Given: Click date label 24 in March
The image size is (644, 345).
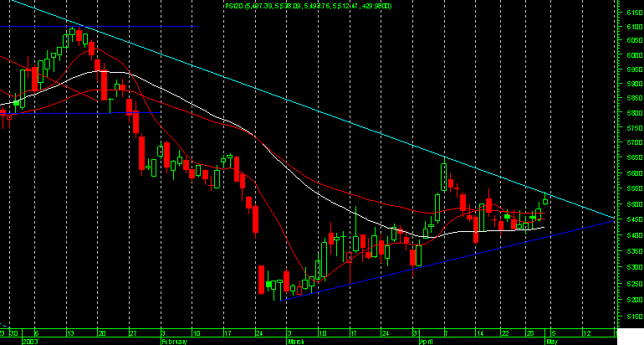Looking at the screenshot, I should [x=386, y=333].
